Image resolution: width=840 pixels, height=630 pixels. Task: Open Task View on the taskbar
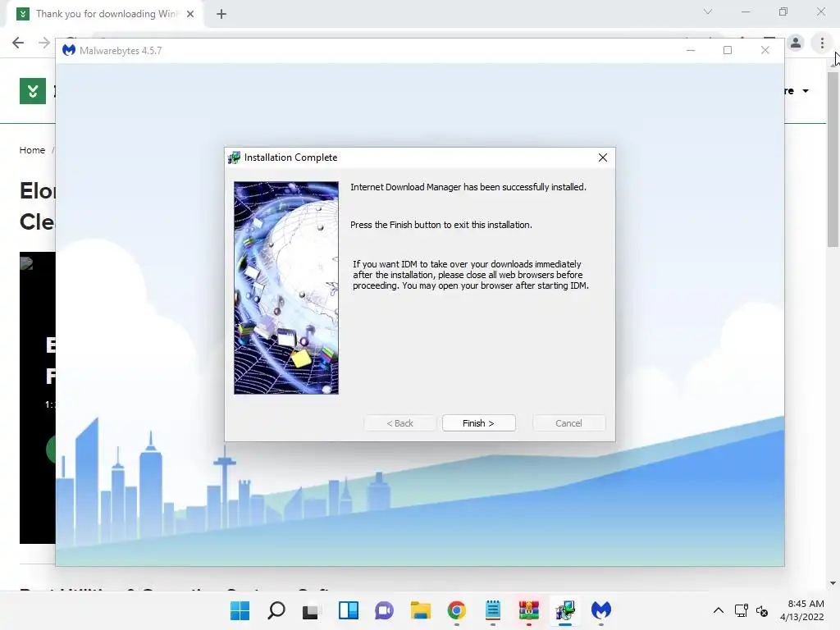[x=311, y=610]
